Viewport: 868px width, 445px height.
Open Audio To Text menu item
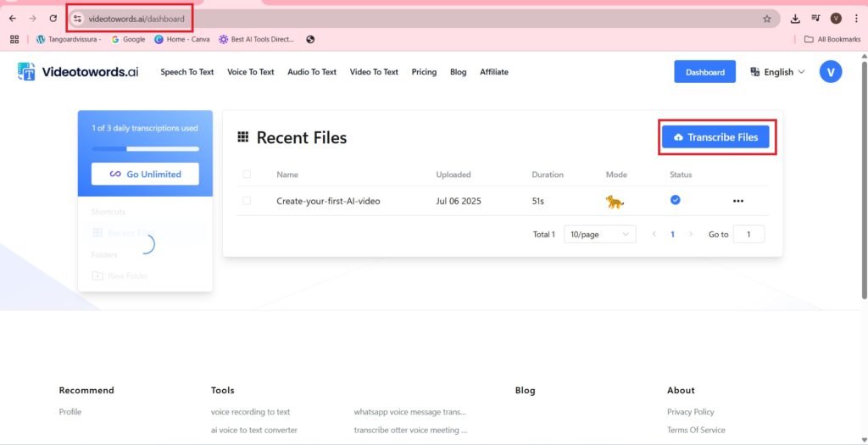pyautogui.click(x=312, y=72)
